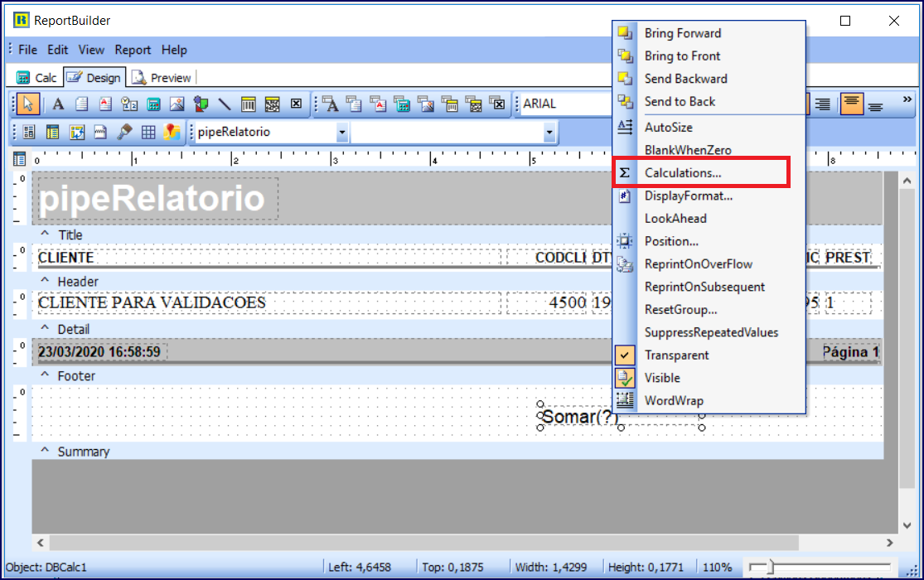Open the File menu
Screen dimensions: 924x580
click(27, 50)
